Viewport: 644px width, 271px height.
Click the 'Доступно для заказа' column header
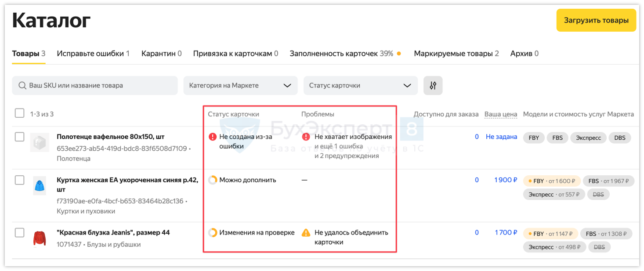click(x=446, y=114)
